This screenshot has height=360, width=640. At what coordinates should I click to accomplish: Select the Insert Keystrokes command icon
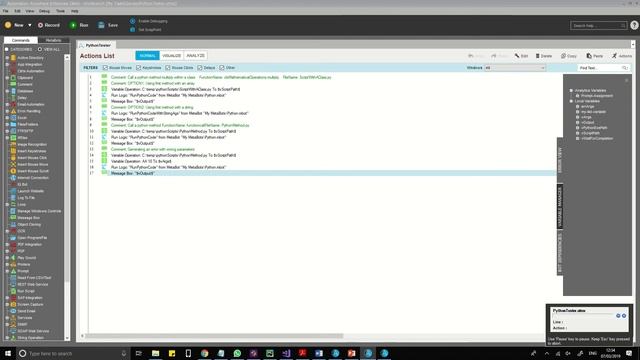(x=13, y=151)
